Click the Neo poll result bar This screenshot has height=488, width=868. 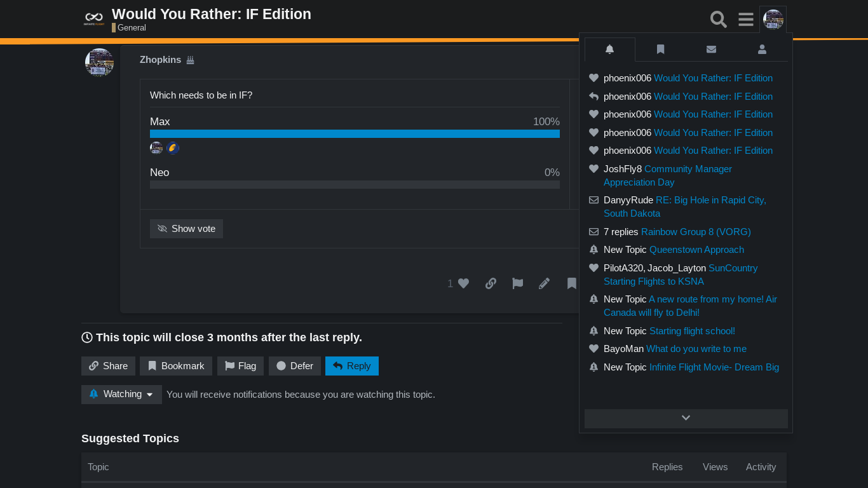coord(355,184)
